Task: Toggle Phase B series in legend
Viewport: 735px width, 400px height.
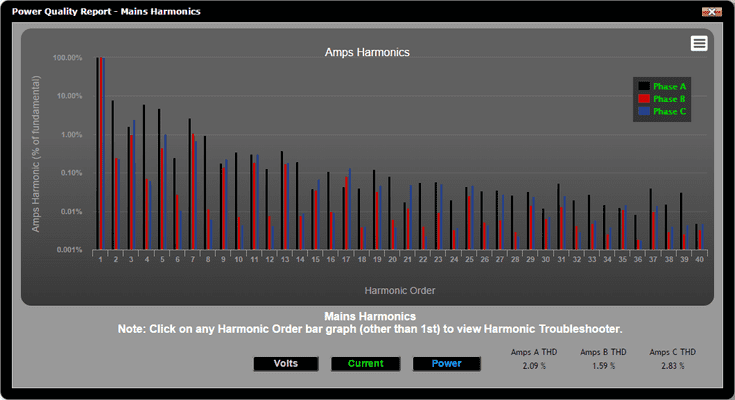Action: point(669,99)
